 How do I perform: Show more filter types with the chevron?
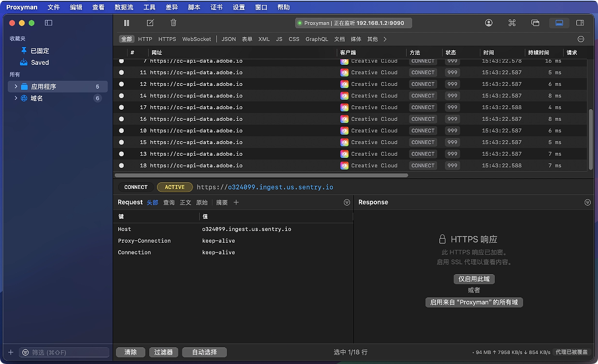385,39
